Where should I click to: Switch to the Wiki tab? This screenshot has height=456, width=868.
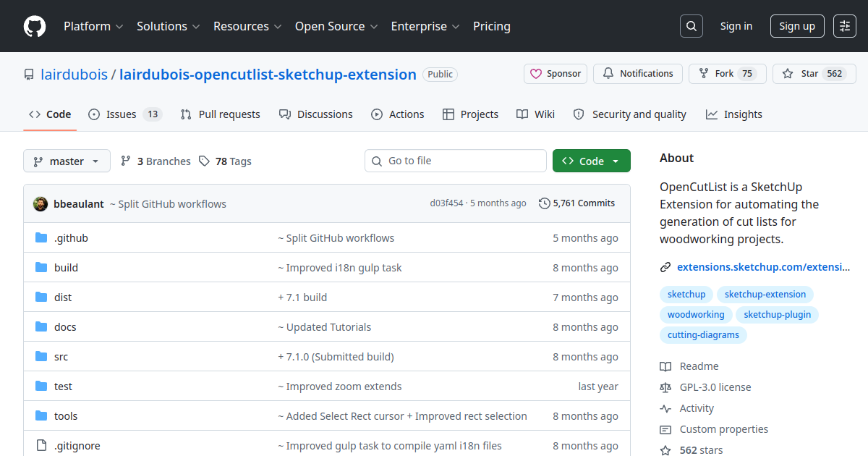tap(536, 114)
